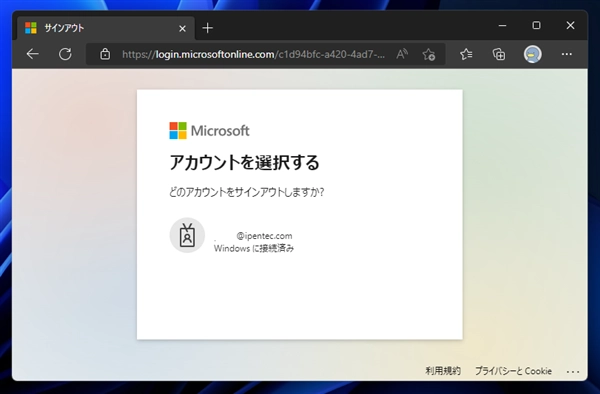Open the browser profile avatar
Viewport: 600px width, 394px height.
pyautogui.click(x=532, y=54)
